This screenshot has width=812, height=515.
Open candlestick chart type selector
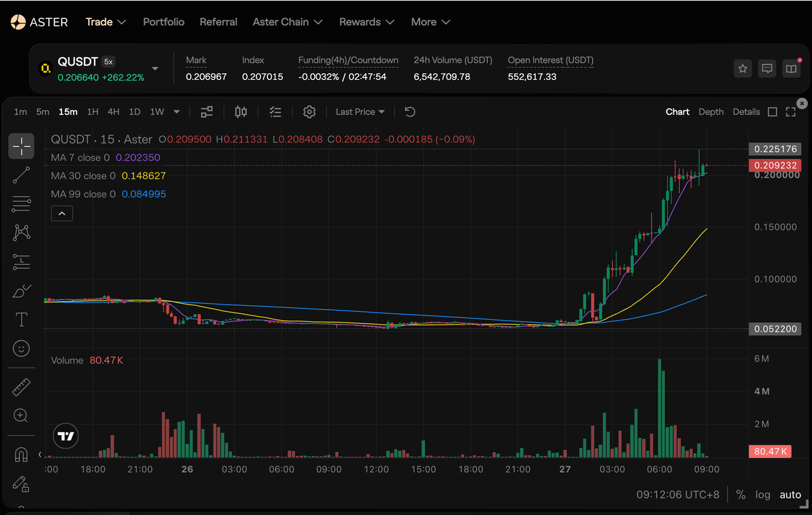[241, 112]
